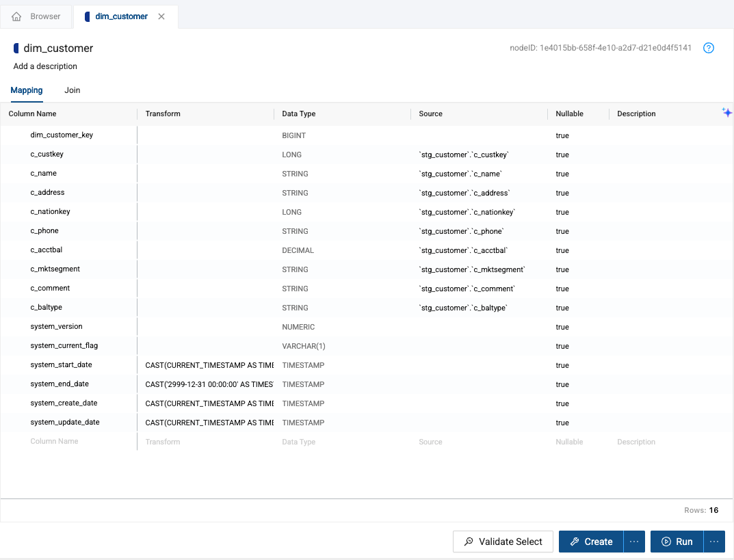Select the c_phone column name

(44, 230)
